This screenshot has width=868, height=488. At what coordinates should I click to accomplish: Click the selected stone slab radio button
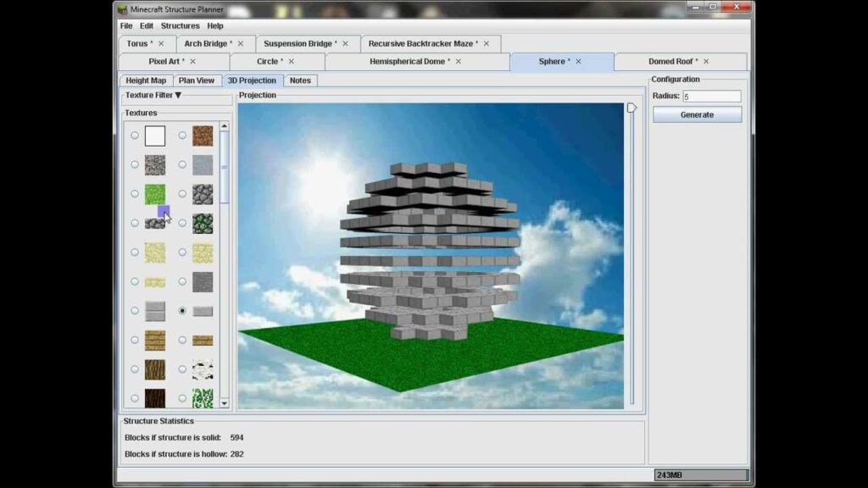click(x=182, y=311)
